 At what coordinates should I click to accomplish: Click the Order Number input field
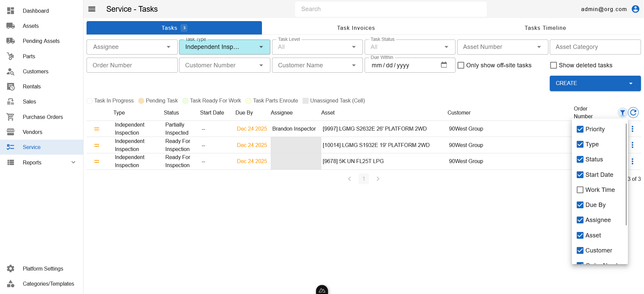(132, 65)
